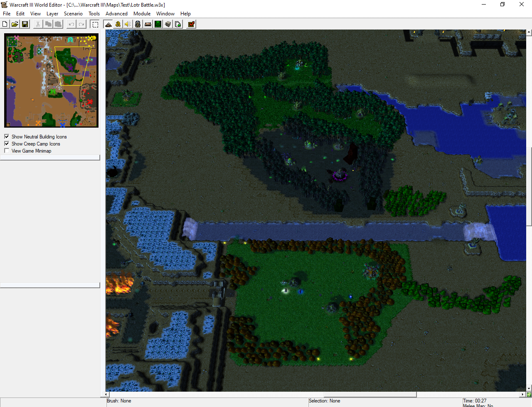Image resolution: width=532 pixels, height=407 pixels.
Task: Undo the last action via toolbar arrow
Action: tap(71, 24)
